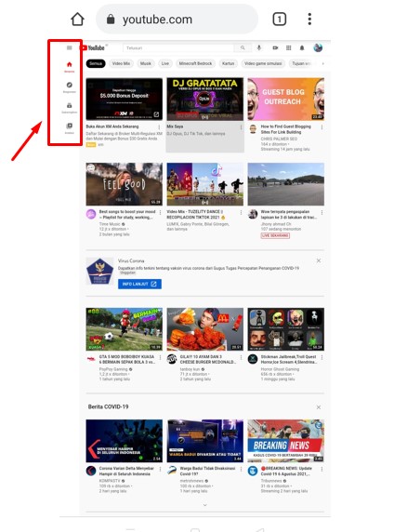The width and height of the screenshot is (407, 532).
Task: Open options for Corona Varian Delta video
Action: (x=161, y=470)
